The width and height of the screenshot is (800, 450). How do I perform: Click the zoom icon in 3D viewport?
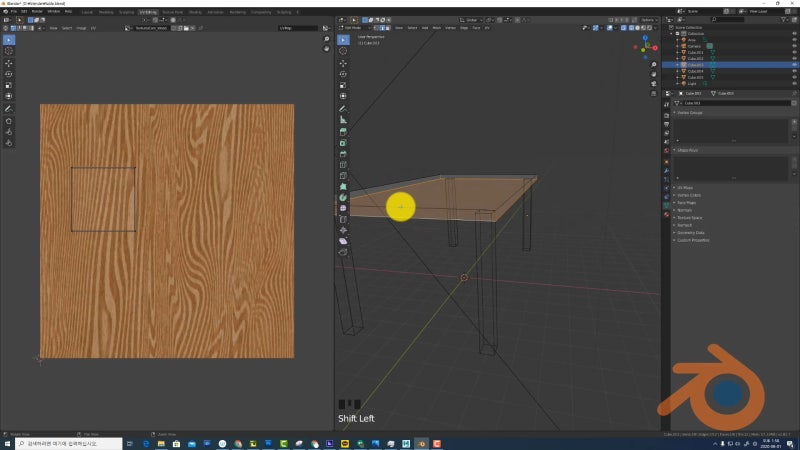[654, 65]
